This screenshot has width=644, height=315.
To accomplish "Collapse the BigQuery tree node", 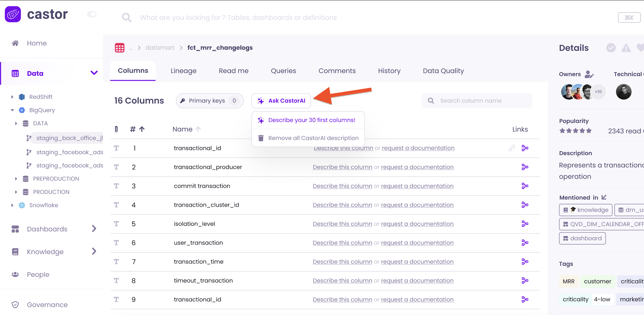I will (12, 110).
